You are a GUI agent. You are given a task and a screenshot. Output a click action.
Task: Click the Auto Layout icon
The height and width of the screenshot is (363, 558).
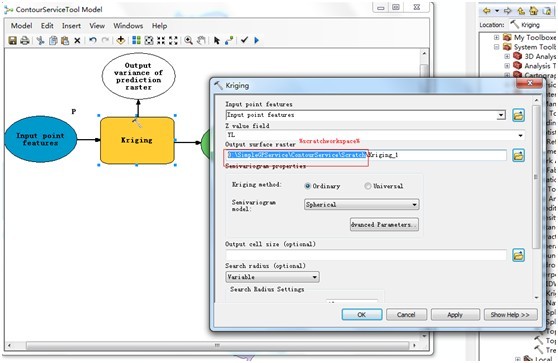[x=136, y=40]
